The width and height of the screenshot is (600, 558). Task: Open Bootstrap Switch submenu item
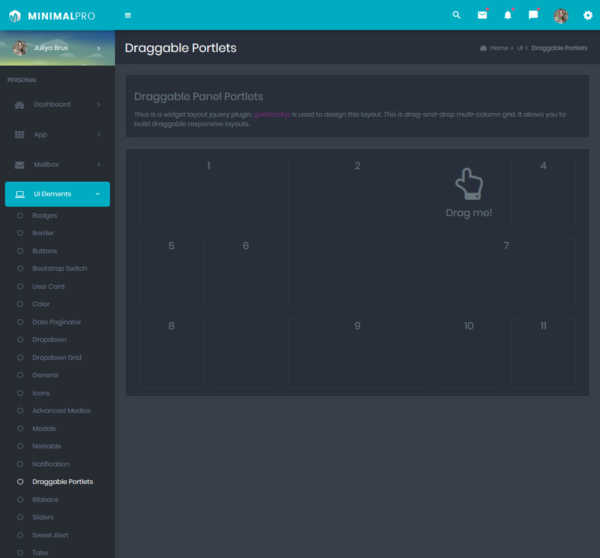[x=59, y=269]
